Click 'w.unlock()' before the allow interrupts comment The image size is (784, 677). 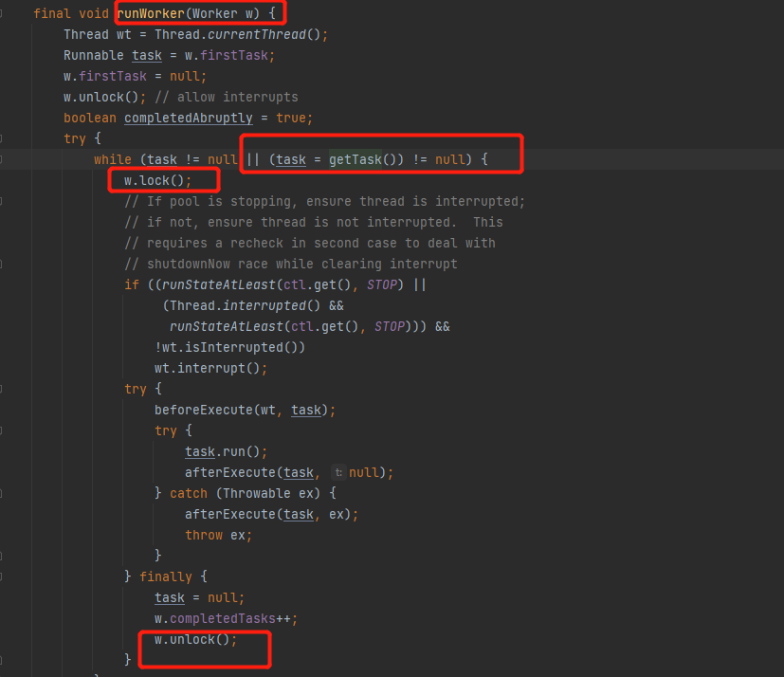[101, 97]
